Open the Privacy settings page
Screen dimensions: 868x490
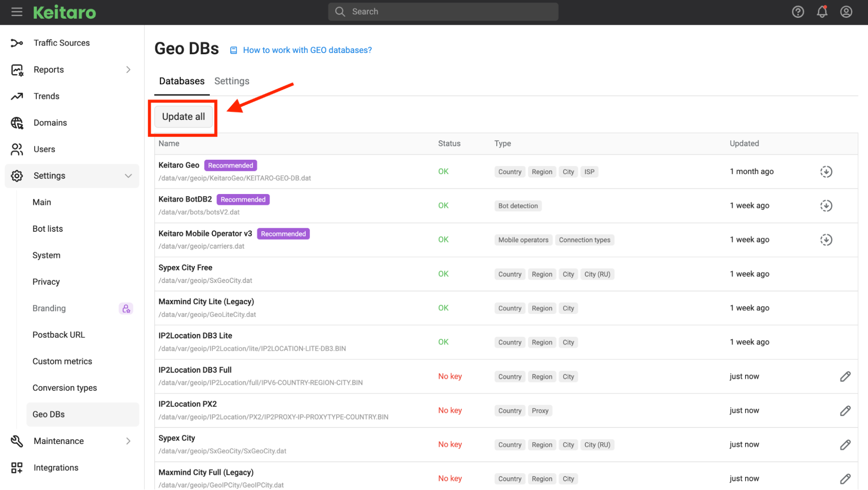coord(46,282)
